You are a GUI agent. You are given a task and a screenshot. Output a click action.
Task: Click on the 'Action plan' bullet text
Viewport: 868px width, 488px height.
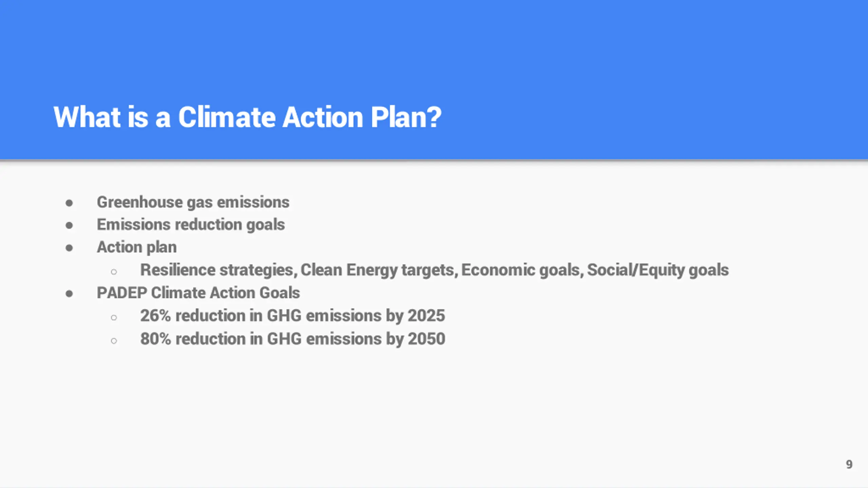pyautogui.click(x=137, y=247)
